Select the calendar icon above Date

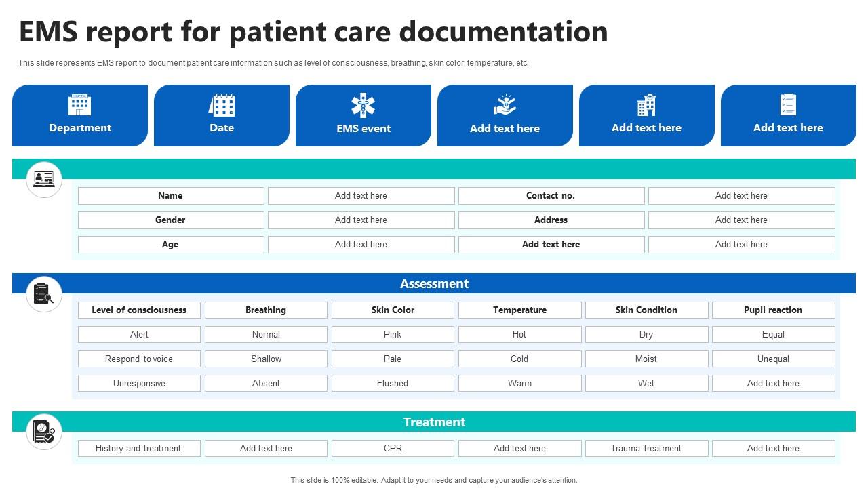(221, 105)
